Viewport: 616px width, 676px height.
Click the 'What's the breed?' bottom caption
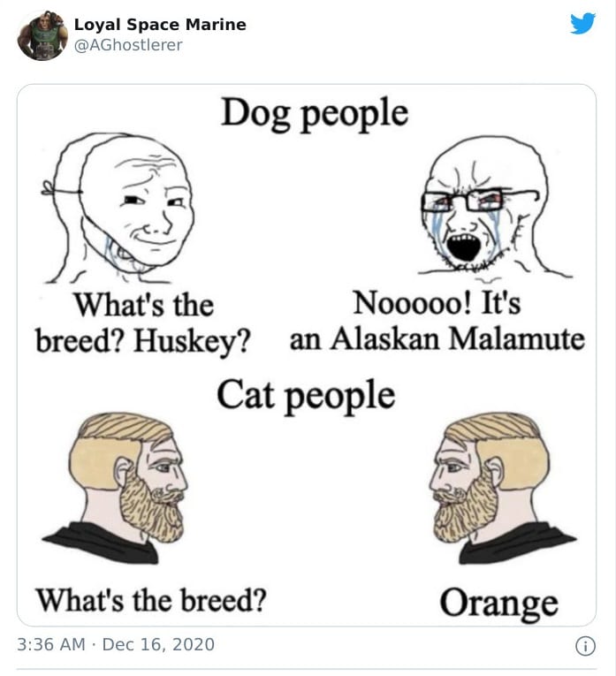coord(151,600)
